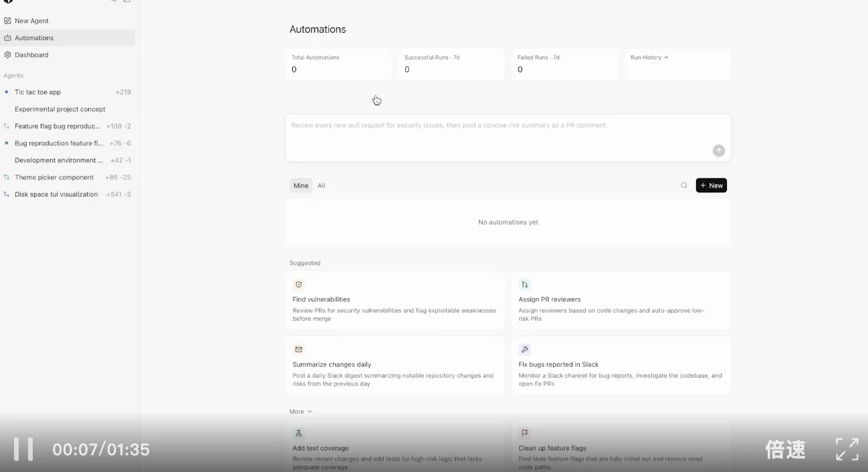Open the 倍速 playback speed options
This screenshot has width=868, height=472.
(785, 449)
